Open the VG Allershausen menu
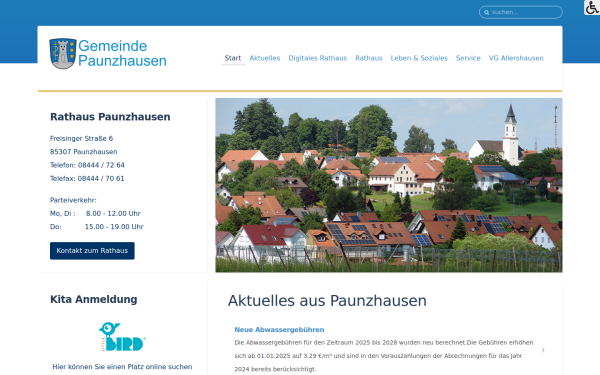600x375 pixels. click(516, 58)
